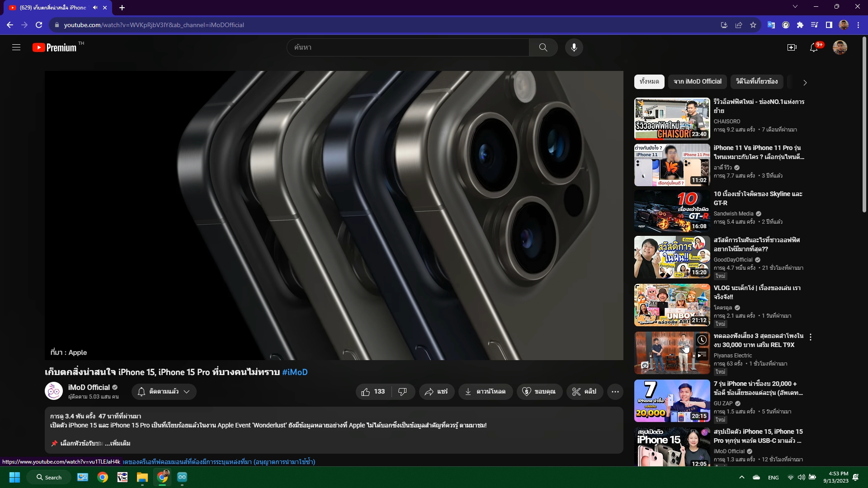Expand description with ...เพิ่มเติม
This screenshot has width=868, height=488.
(x=118, y=443)
